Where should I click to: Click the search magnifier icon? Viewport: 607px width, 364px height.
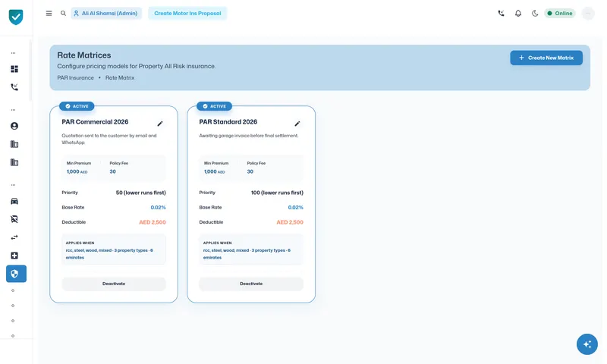click(63, 13)
